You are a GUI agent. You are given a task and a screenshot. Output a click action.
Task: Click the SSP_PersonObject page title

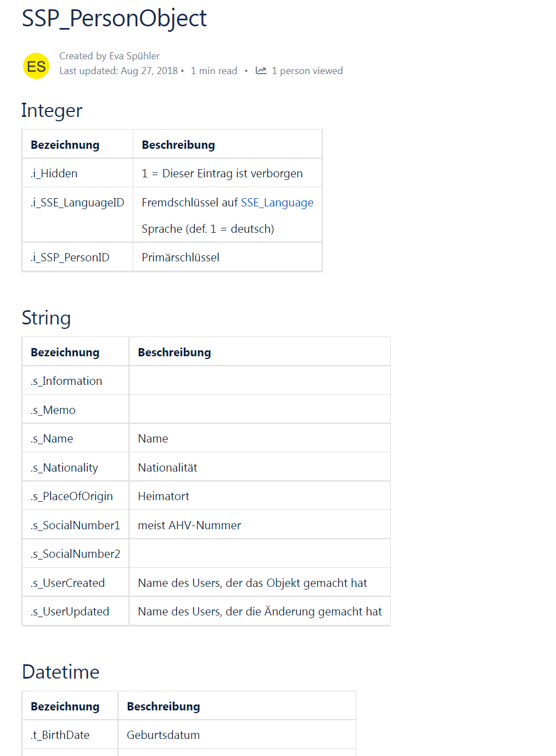tap(114, 18)
